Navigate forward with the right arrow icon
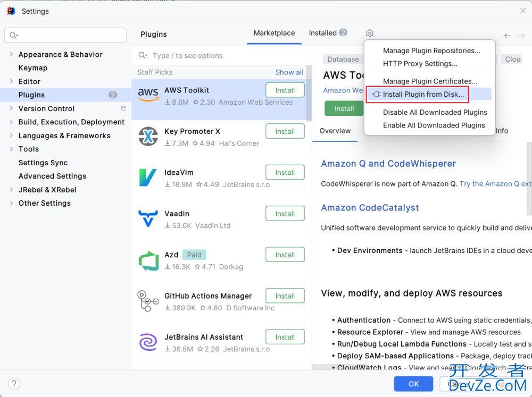The image size is (532, 397). click(521, 36)
